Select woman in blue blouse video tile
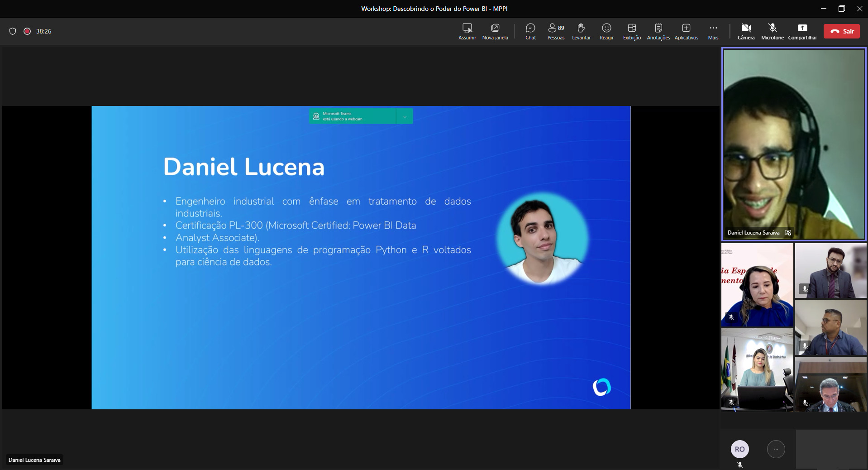The image size is (868, 470). coord(757,285)
